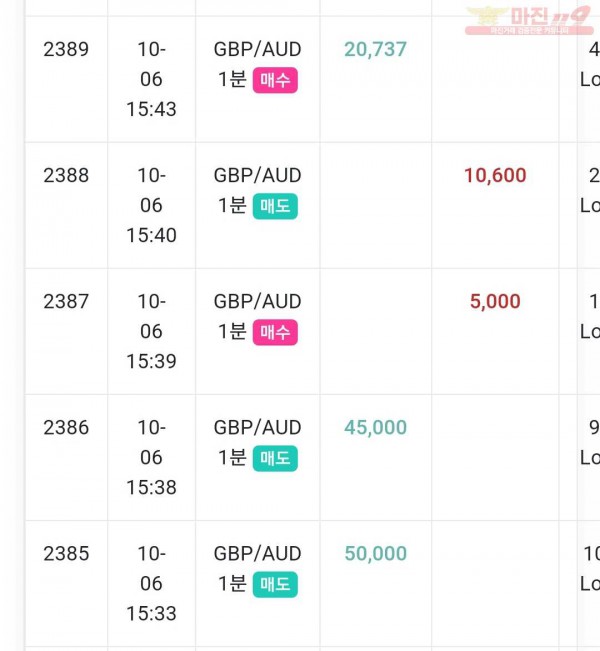
Task: Select order number 2386
Action: (66, 428)
